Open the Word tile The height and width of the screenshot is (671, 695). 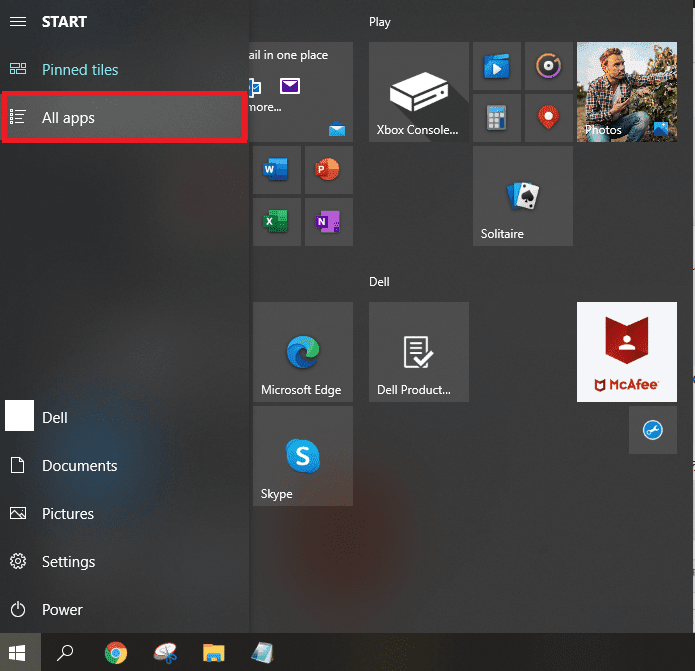point(277,170)
